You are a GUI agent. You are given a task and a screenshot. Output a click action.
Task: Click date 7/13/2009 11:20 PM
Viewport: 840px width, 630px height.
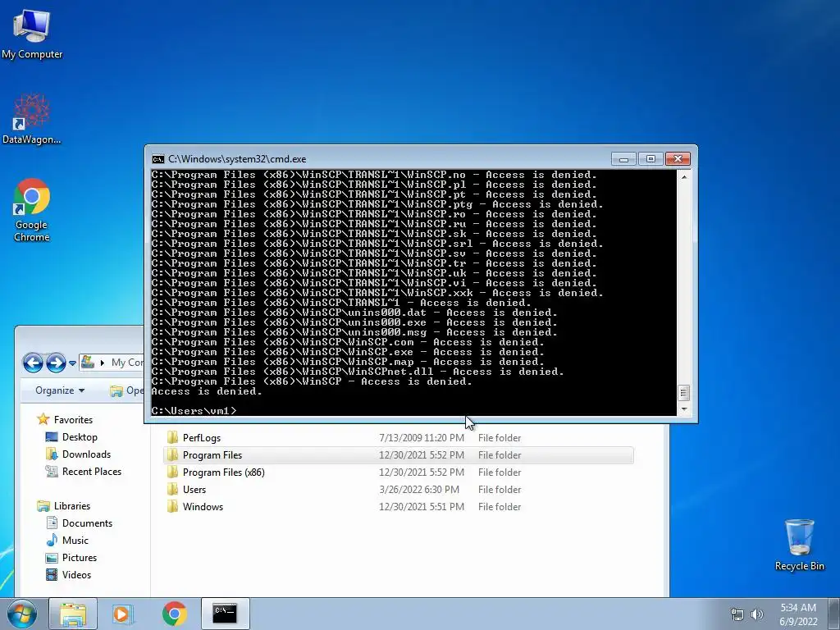422,438
